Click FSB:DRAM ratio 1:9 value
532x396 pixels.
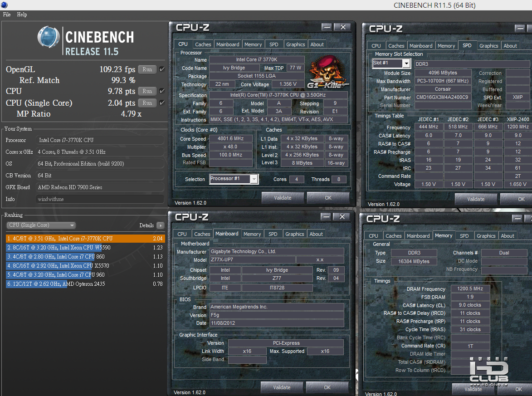[470, 297]
